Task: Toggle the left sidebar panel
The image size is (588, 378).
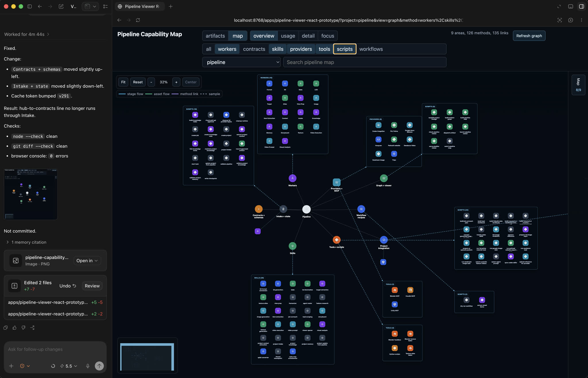Action: (29, 6)
